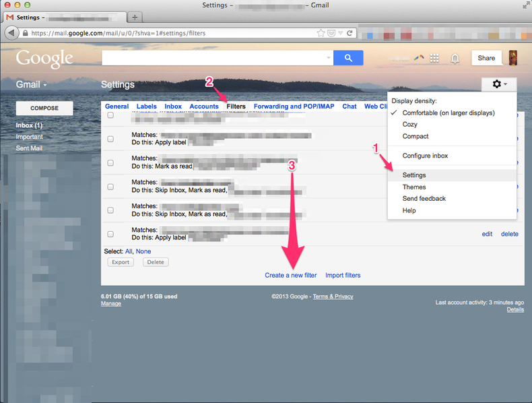The image size is (532, 403).
Task: Open a new browser tab with plus button
Action: click(x=135, y=17)
